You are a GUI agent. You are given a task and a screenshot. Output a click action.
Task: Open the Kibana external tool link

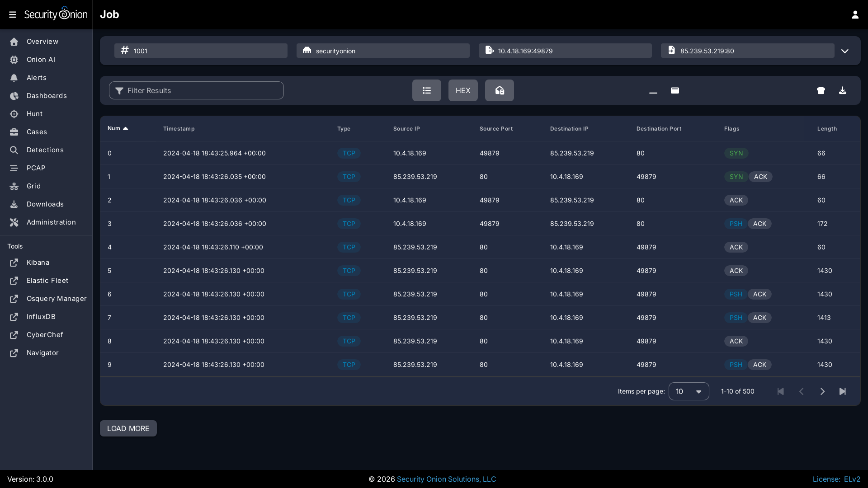[x=38, y=263]
